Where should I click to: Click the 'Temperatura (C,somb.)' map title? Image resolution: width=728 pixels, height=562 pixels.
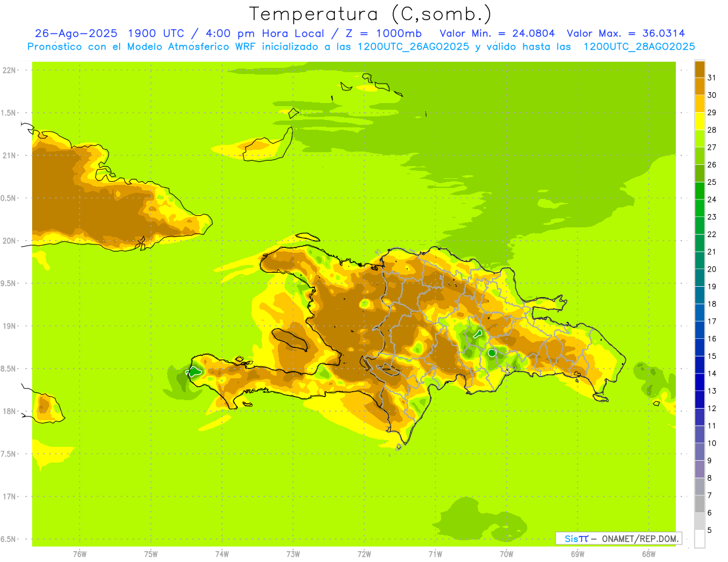pyautogui.click(x=371, y=14)
